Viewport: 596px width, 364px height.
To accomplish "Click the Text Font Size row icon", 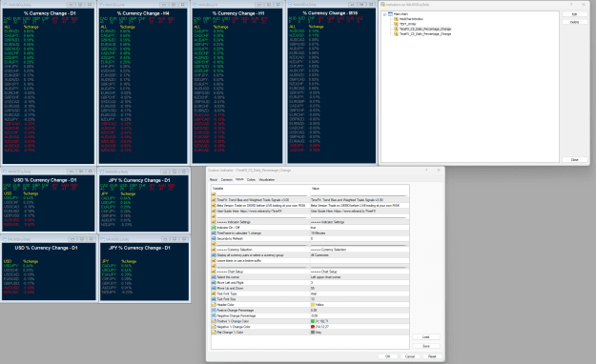I will [214, 299].
